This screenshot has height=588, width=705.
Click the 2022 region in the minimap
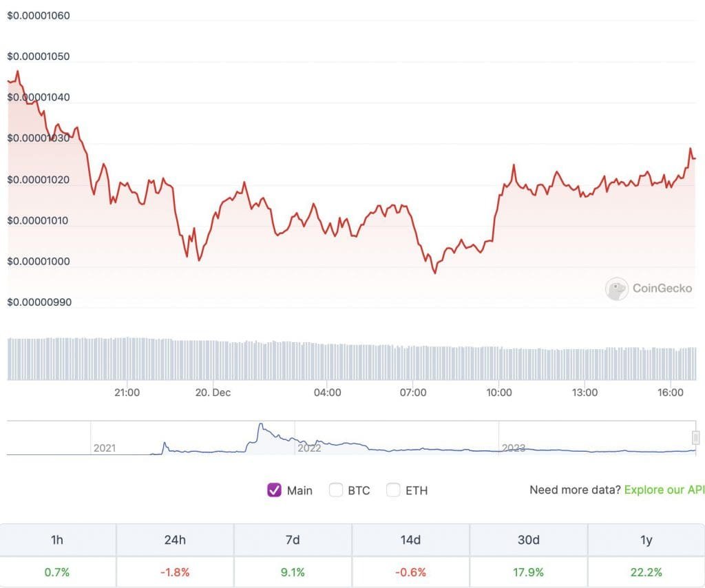[308, 448]
